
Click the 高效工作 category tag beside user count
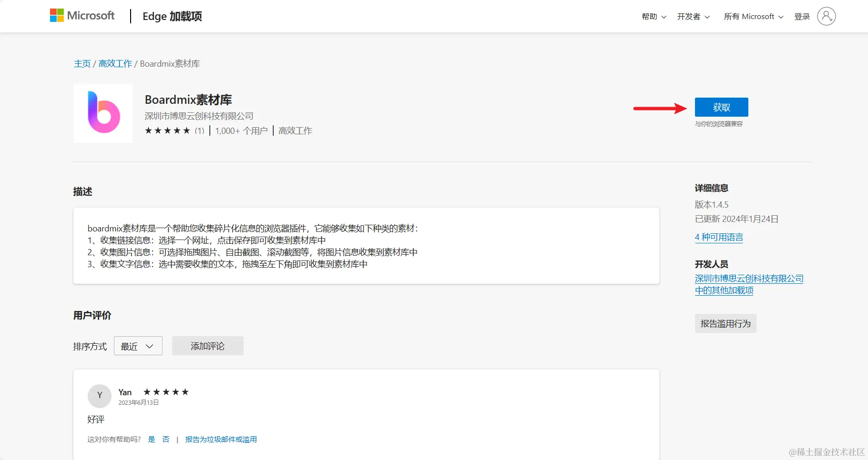coord(295,130)
